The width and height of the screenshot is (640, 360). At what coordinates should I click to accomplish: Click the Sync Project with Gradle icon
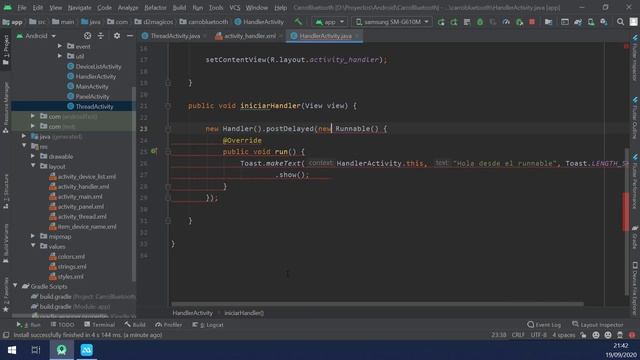[x=578, y=22]
